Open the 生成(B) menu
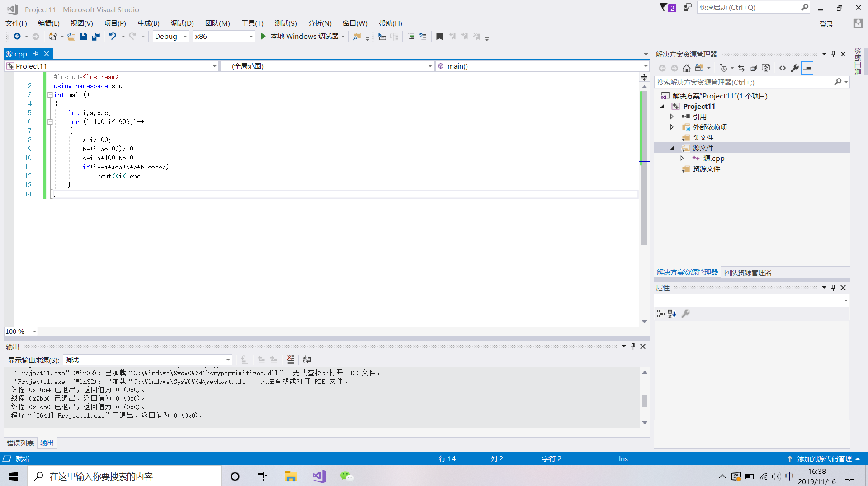The image size is (868, 486). 148,23
